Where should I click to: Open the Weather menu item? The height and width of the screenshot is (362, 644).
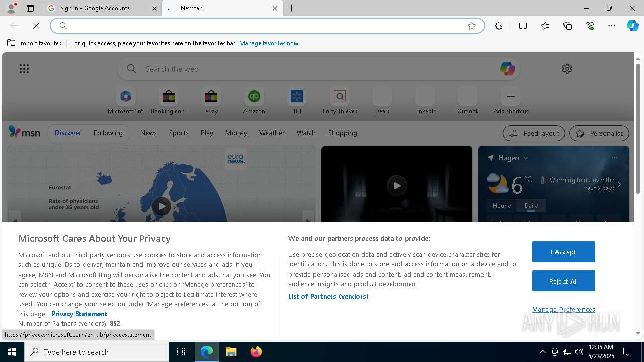point(272,133)
